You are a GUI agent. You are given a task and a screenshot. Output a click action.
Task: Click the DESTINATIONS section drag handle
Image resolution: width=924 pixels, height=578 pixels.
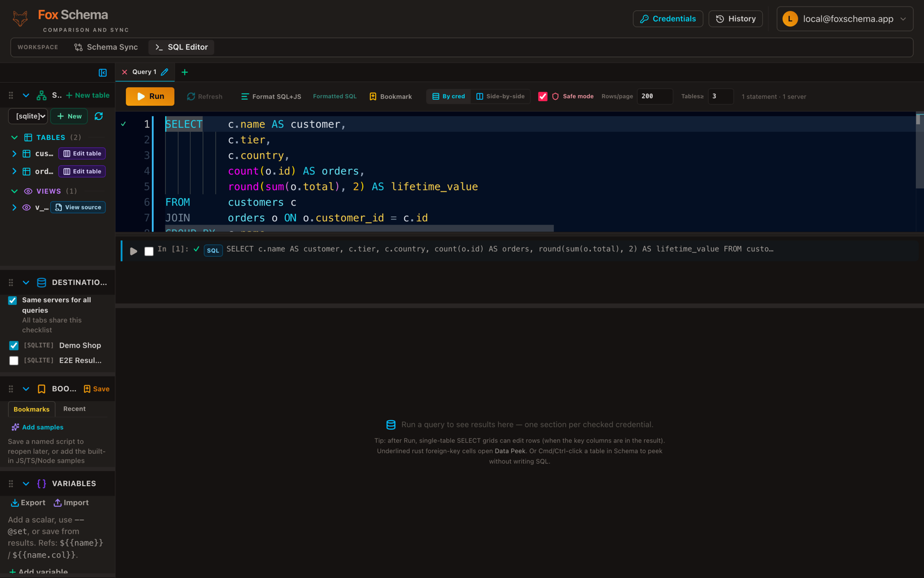(11, 283)
